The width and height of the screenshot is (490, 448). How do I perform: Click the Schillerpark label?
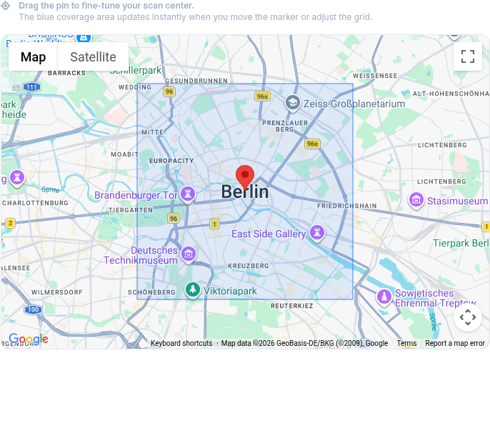pyautogui.click(x=135, y=70)
